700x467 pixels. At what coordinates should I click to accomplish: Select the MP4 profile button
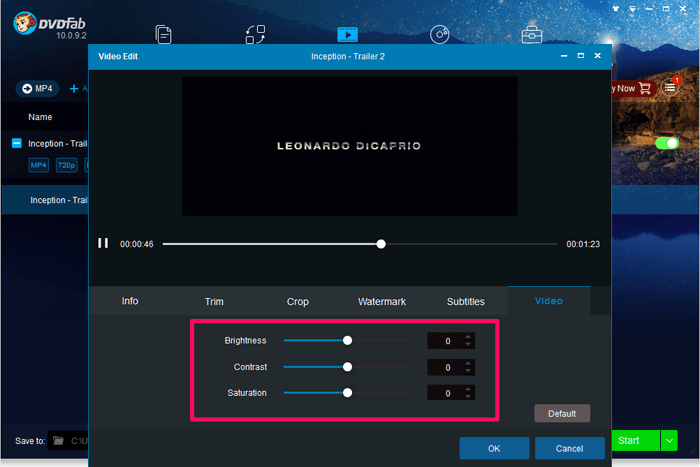click(38, 88)
